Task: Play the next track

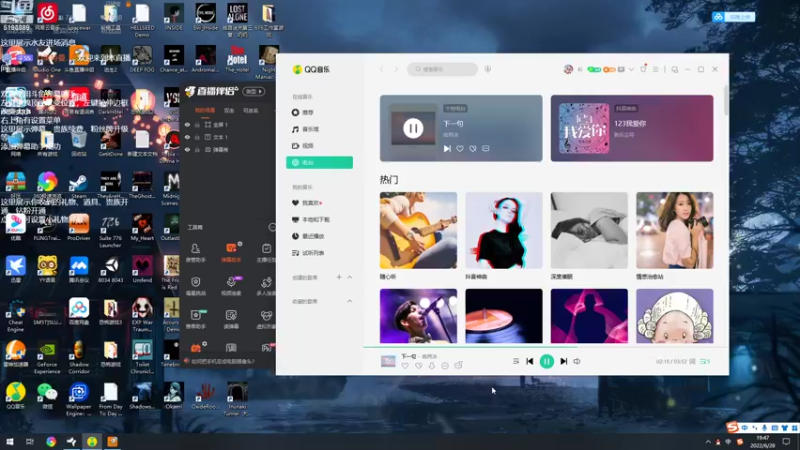Action: click(x=563, y=361)
